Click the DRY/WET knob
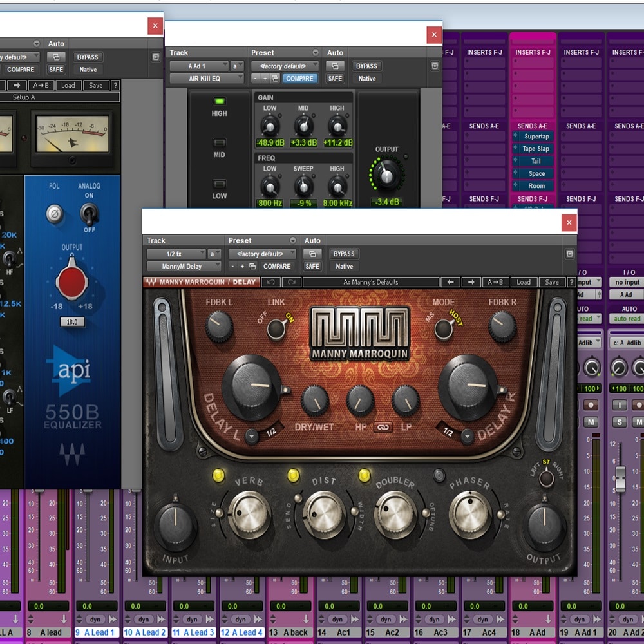This screenshot has width=644, height=644. (x=315, y=401)
